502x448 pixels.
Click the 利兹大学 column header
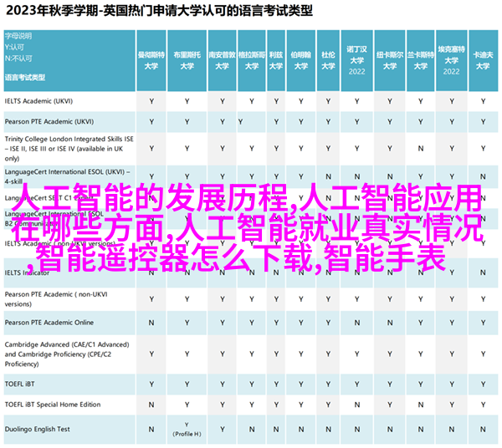(276, 60)
